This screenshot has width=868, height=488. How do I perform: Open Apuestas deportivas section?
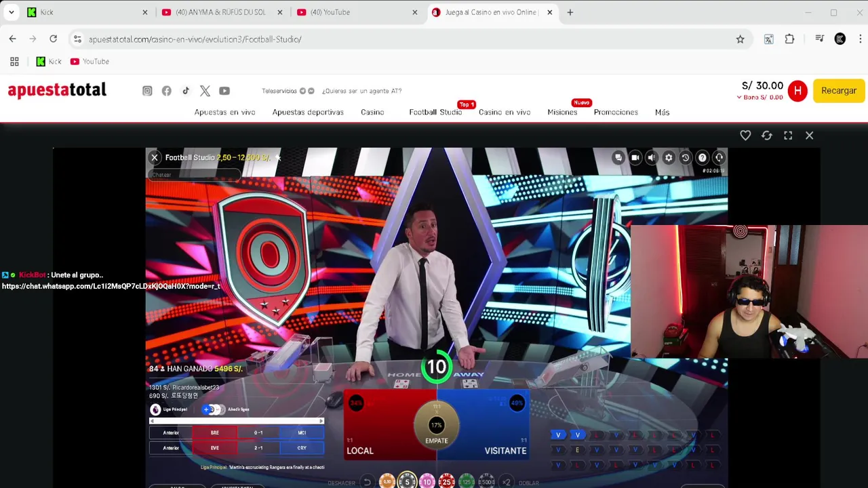tap(308, 113)
